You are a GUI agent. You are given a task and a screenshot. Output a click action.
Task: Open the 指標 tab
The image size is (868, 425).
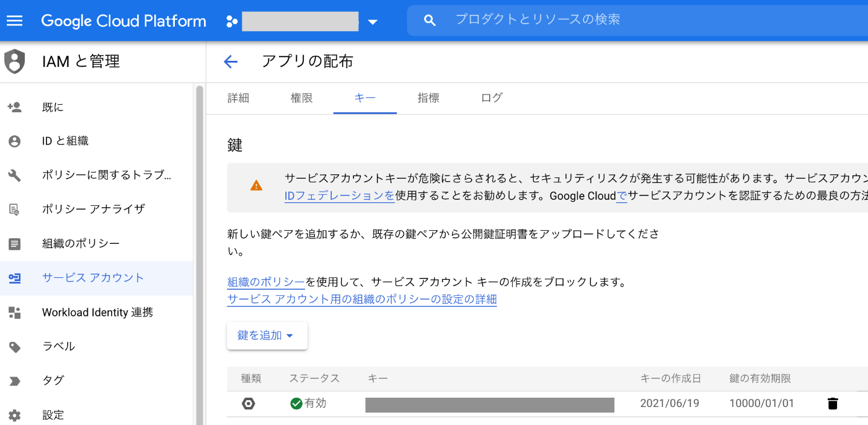pos(428,97)
